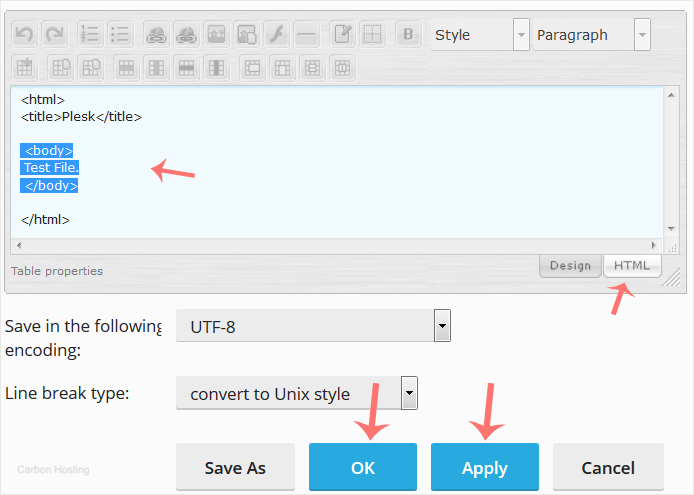
Task: Click the Flash insert icon
Action: click(x=277, y=34)
